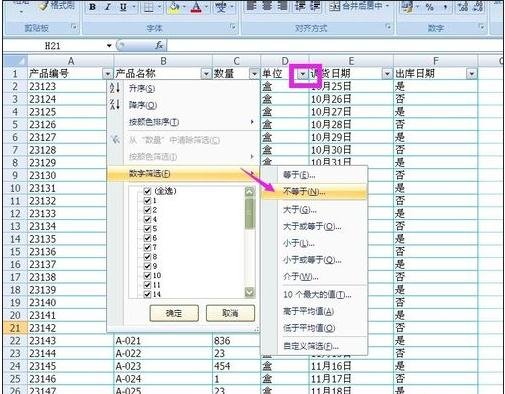The height and width of the screenshot is (394, 505).
Task: Apply percent style format
Action: (x=429, y=7)
